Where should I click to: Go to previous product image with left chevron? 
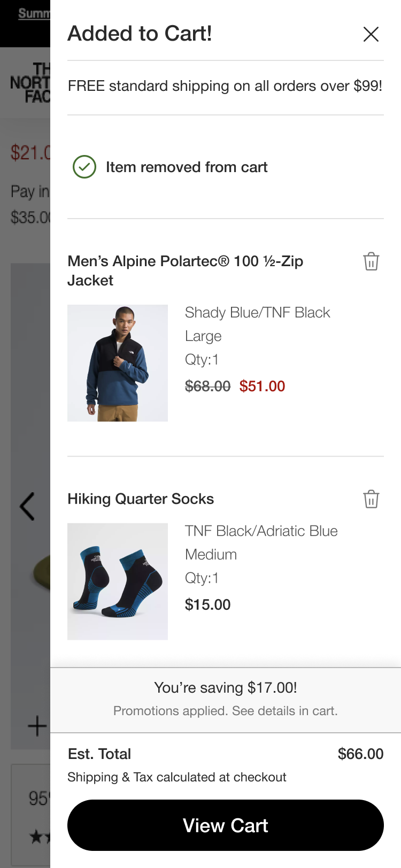[x=27, y=506]
